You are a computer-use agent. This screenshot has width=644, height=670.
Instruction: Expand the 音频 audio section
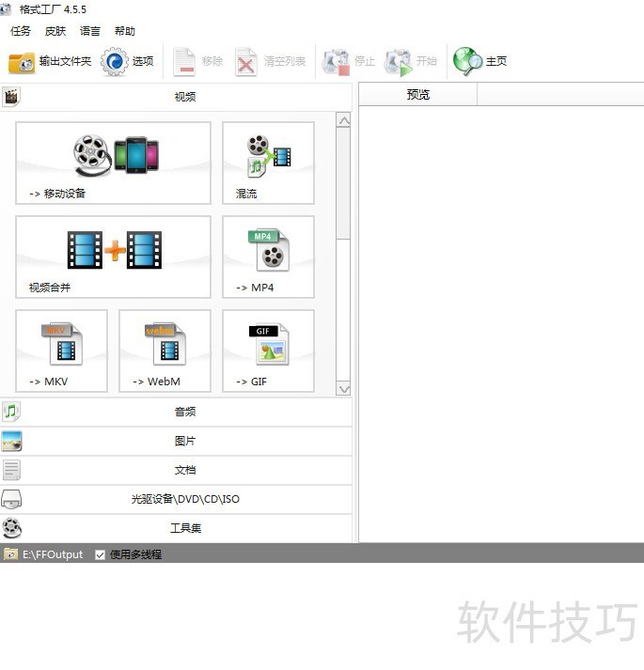click(x=184, y=412)
